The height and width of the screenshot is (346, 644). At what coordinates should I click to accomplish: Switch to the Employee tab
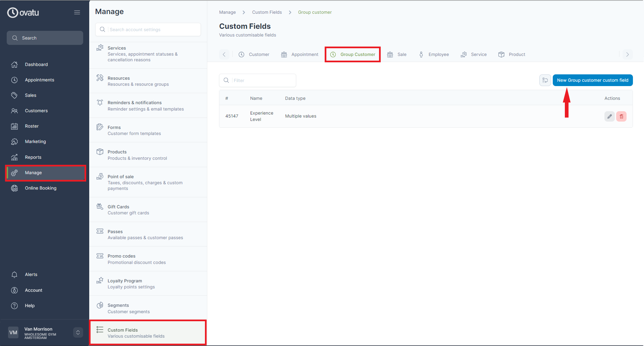(x=434, y=55)
